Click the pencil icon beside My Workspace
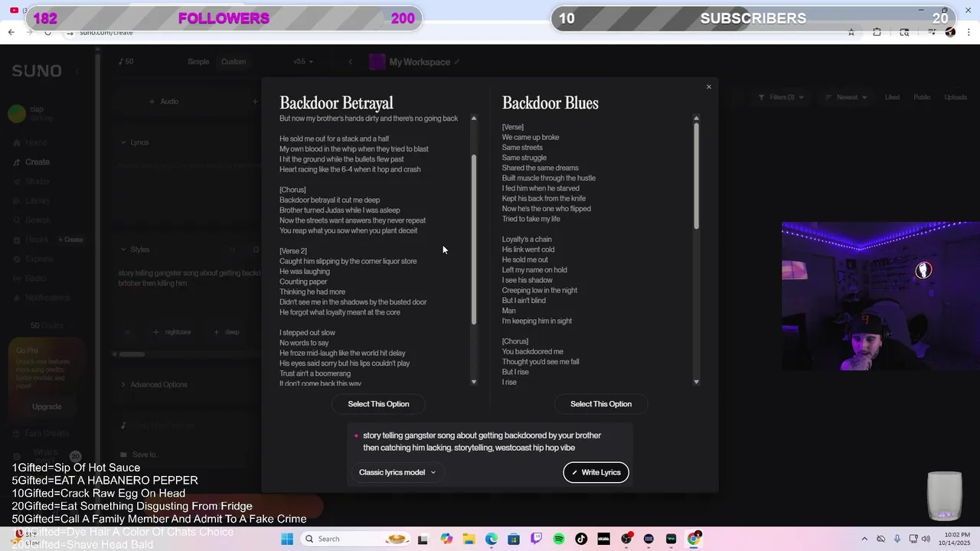Viewport: 980px width, 551px height. 457,62
